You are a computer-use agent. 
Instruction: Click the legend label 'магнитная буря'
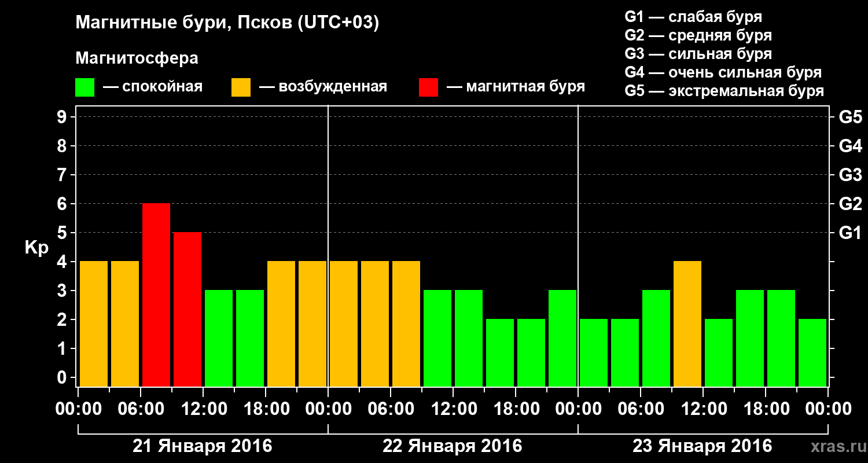pos(525,87)
